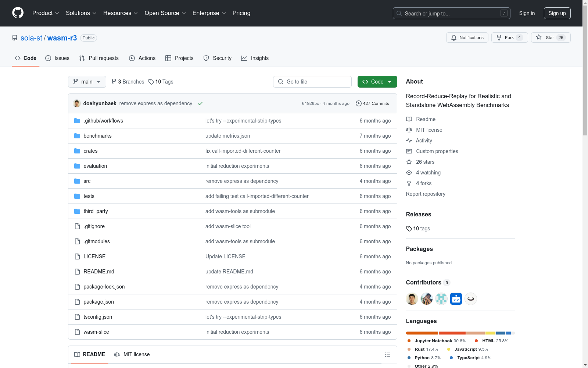Click the Report repository link
588x368 pixels.
pos(426,194)
